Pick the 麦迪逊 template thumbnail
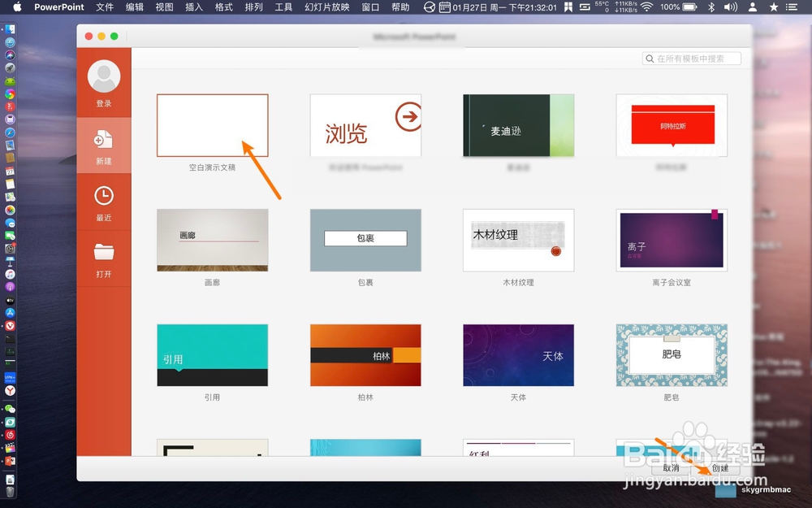This screenshot has height=508, width=812. (518, 125)
